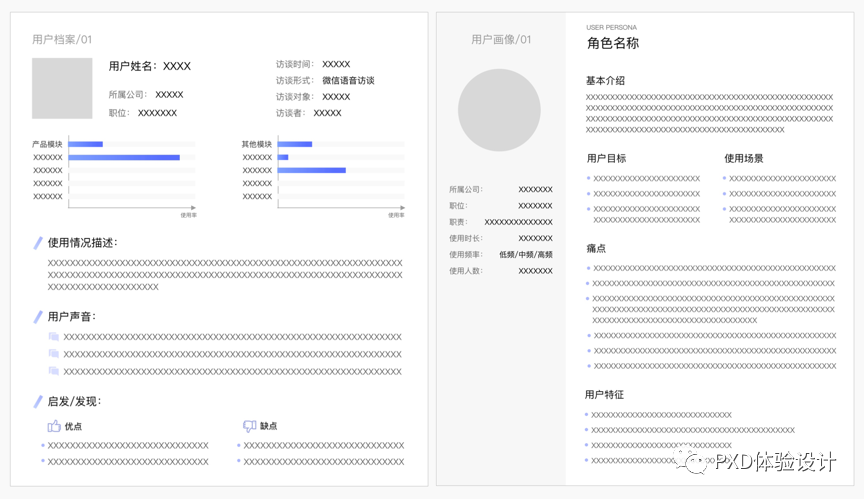Image resolution: width=864 pixels, height=499 pixels.
Task: Click the 其他模块 chart label
Action: pos(257,144)
